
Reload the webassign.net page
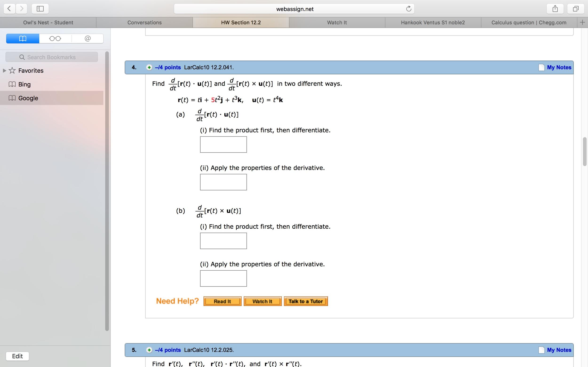coord(408,8)
